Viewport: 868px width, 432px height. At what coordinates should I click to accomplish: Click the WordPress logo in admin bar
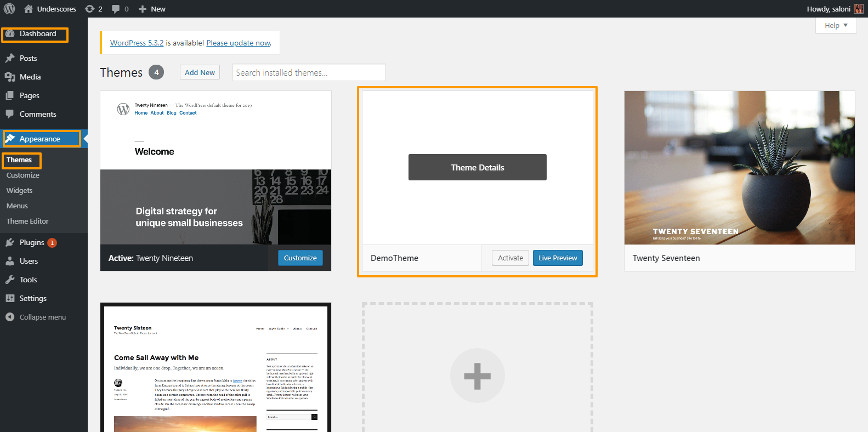coord(9,9)
